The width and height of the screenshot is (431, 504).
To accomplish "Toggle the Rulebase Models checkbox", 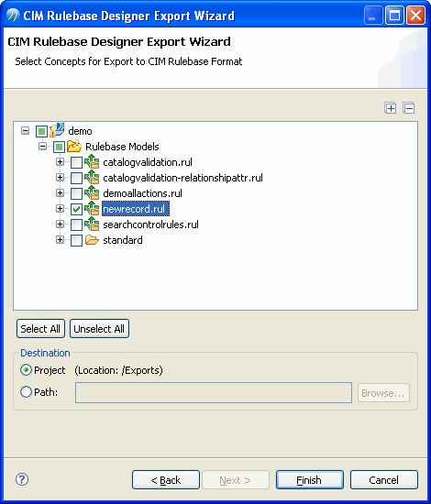I will click(x=59, y=147).
